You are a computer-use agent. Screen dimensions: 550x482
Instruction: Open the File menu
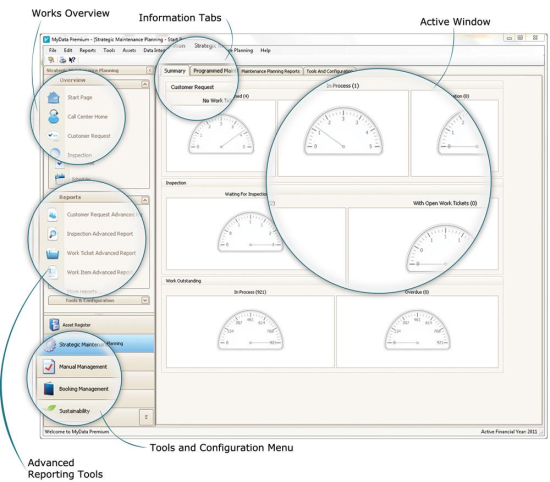tap(53, 50)
